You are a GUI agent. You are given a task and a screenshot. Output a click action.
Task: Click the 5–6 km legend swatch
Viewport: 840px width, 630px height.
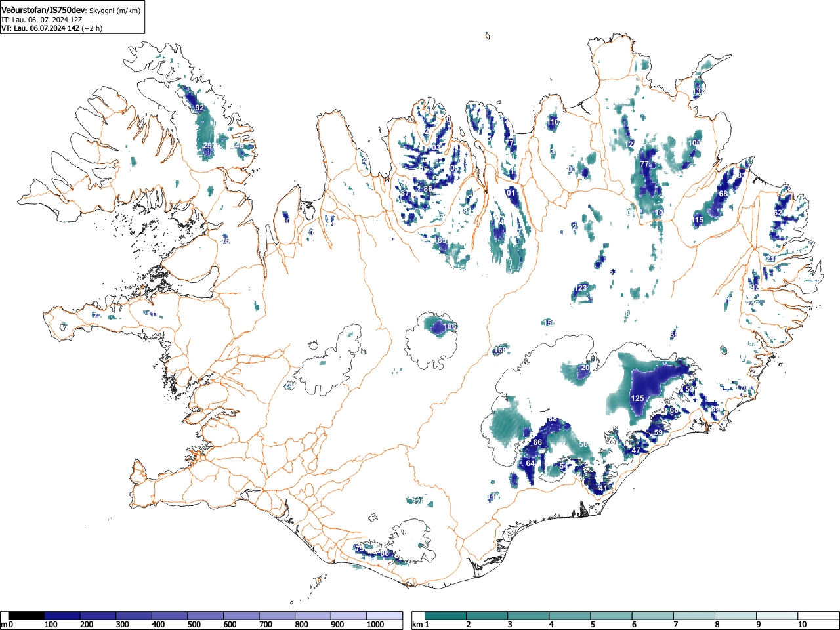(x=612, y=616)
